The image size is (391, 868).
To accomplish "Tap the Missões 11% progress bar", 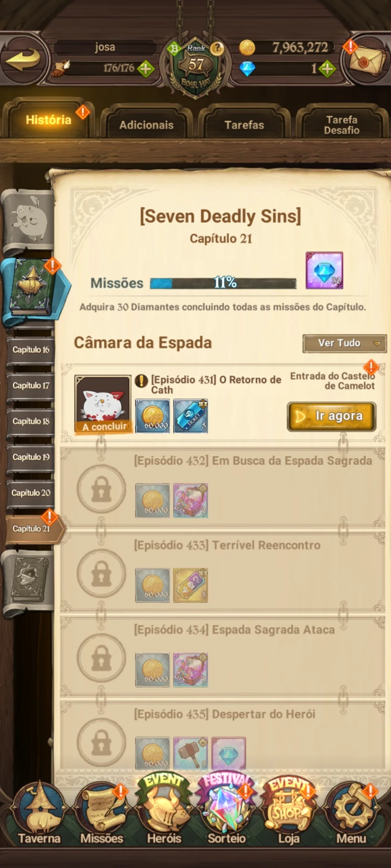I will [x=223, y=283].
